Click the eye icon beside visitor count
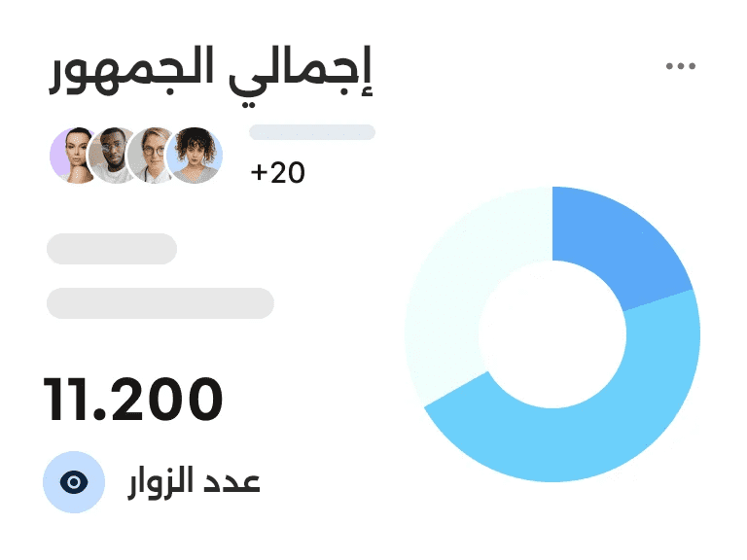747x560 pixels. (74, 482)
